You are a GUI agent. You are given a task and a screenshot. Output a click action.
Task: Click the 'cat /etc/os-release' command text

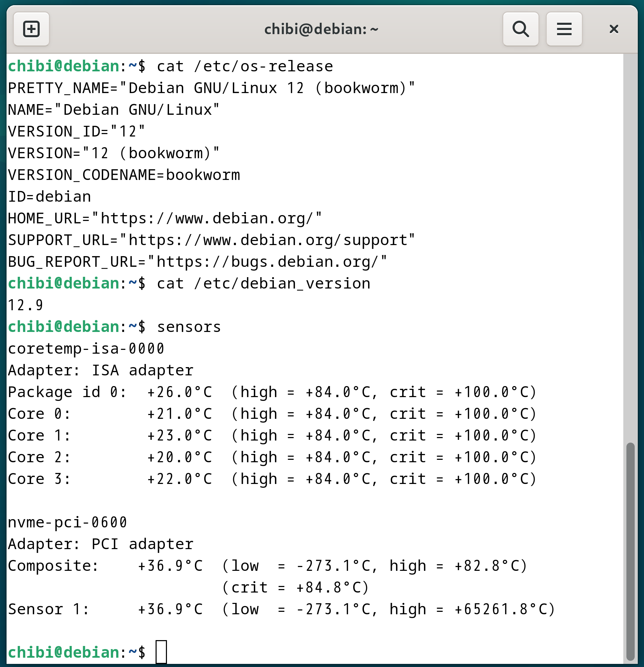(245, 66)
